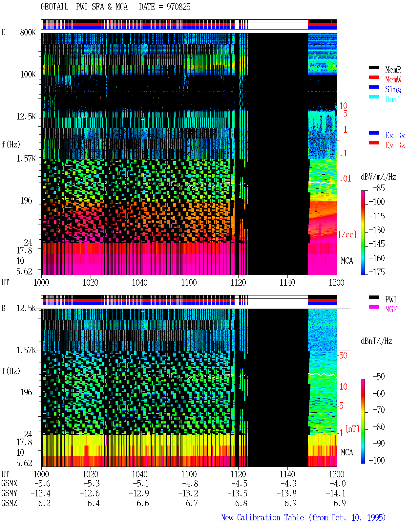Click the GSMX value "-4.8"
Screen dimensions: 420x523
190,484
